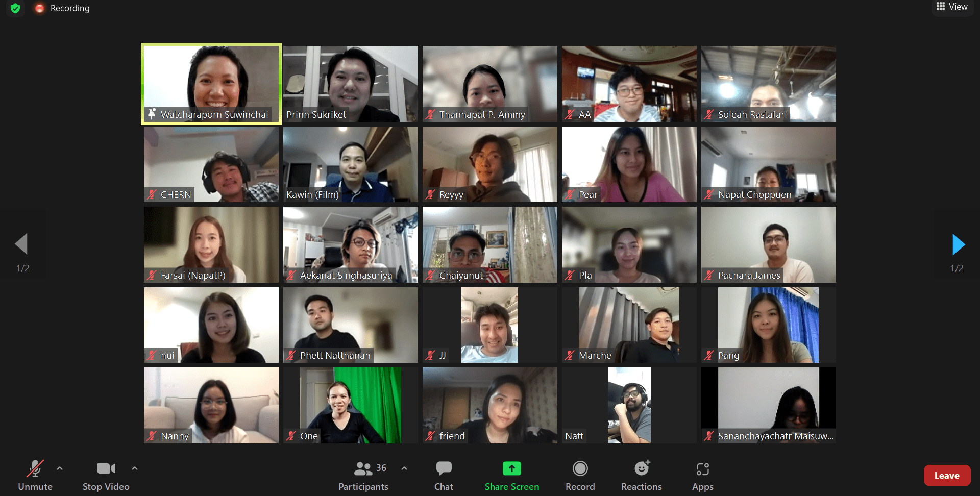Image resolution: width=980 pixels, height=496 pixels.
Task: Click the pin icon on Watcharaporn's tile
Action: [x=152, y=114]
